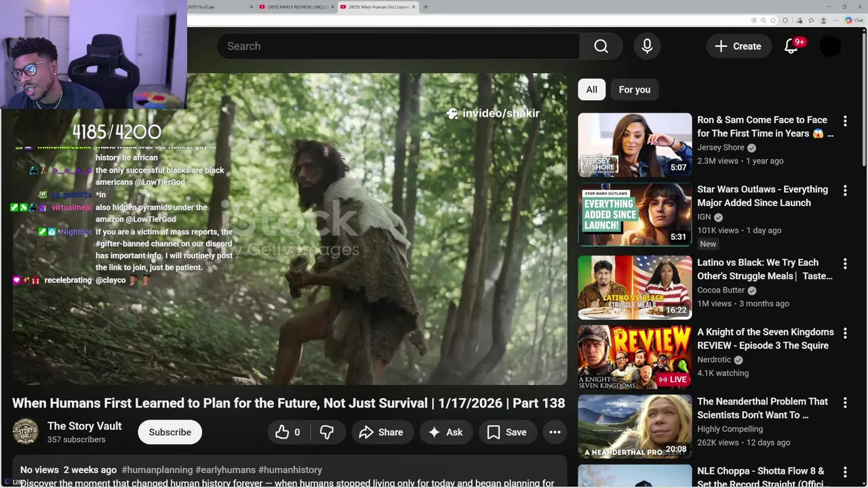Click The Story Vault channel avatar

click(x=26, y=432)
